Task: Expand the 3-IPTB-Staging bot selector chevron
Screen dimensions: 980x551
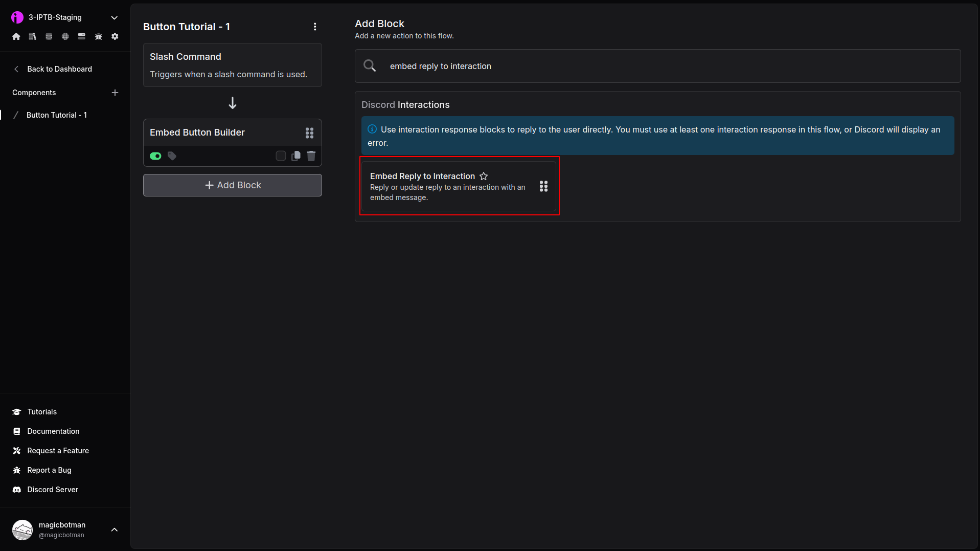Action: point(115,17)
